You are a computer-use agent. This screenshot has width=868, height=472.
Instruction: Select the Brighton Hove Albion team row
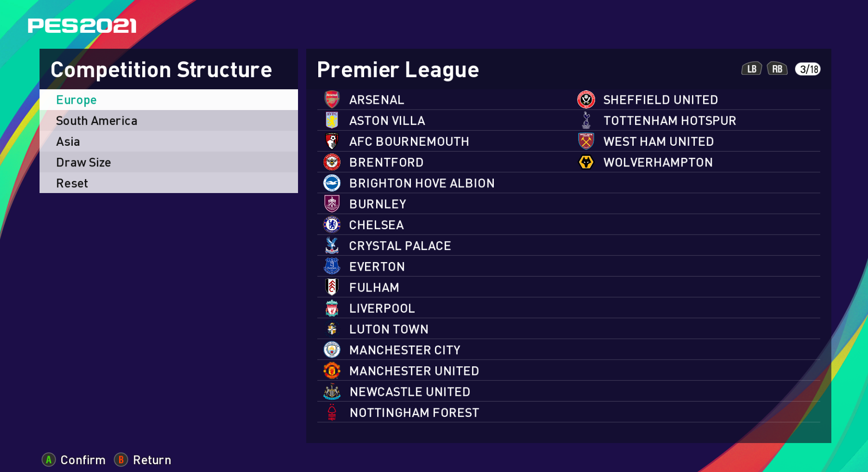569,183
